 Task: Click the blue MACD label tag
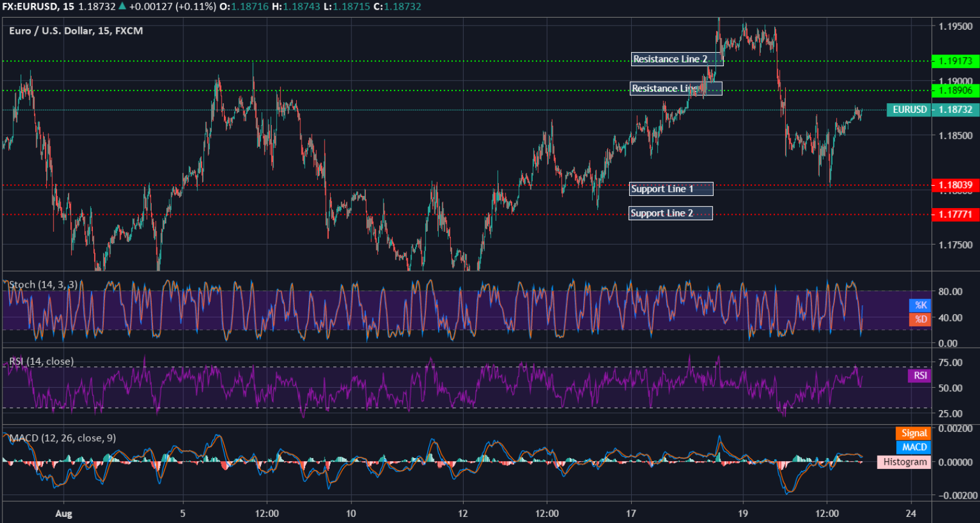pos(913,447)
